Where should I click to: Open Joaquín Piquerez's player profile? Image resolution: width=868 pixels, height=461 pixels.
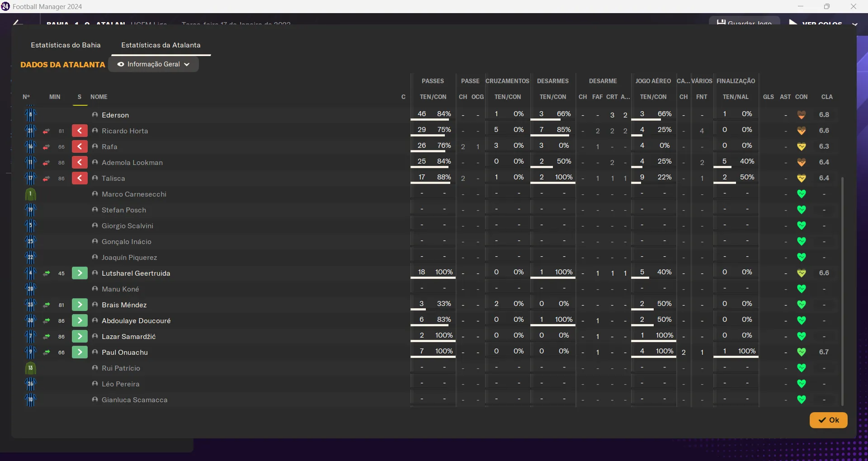(x=129, y=258)
